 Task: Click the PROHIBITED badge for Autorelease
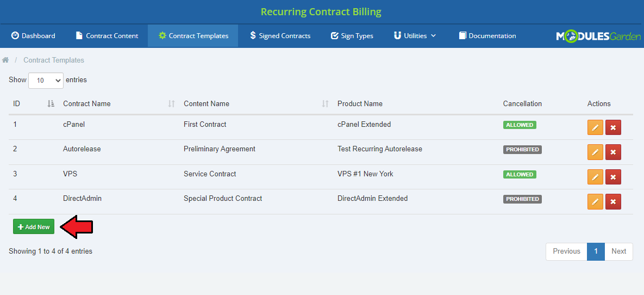(x=522, y=149)
